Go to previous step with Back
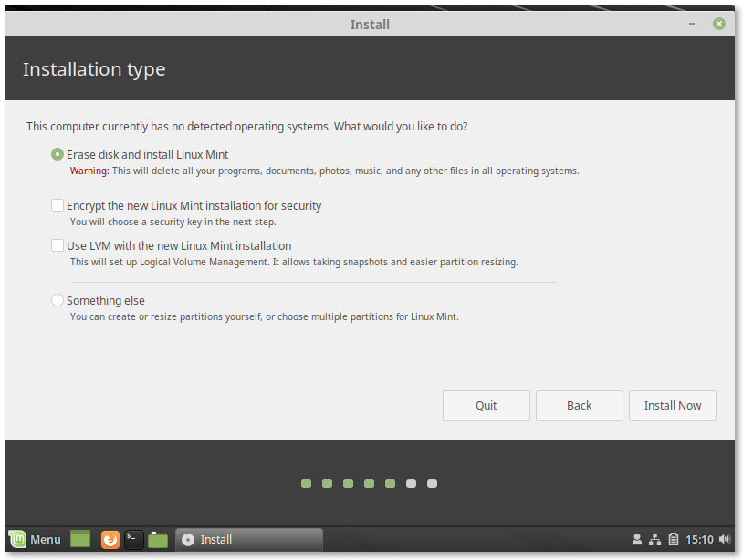This screenshot has width=743, height=560. [x=579, y=406]
